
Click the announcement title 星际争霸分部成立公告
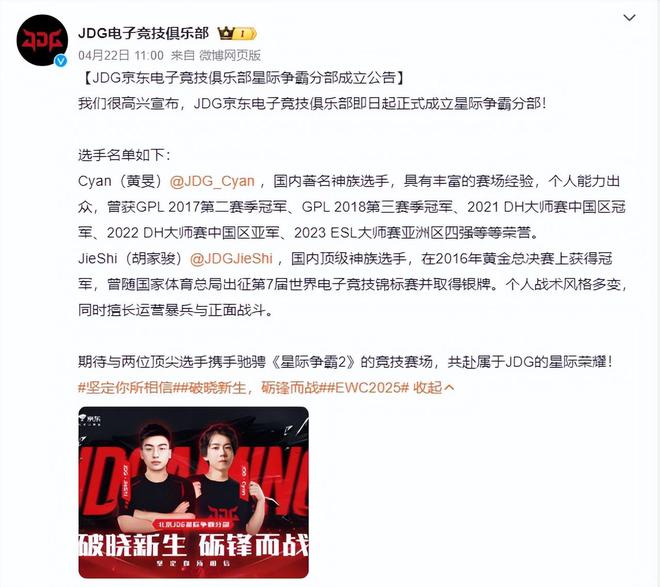(323, 78)
